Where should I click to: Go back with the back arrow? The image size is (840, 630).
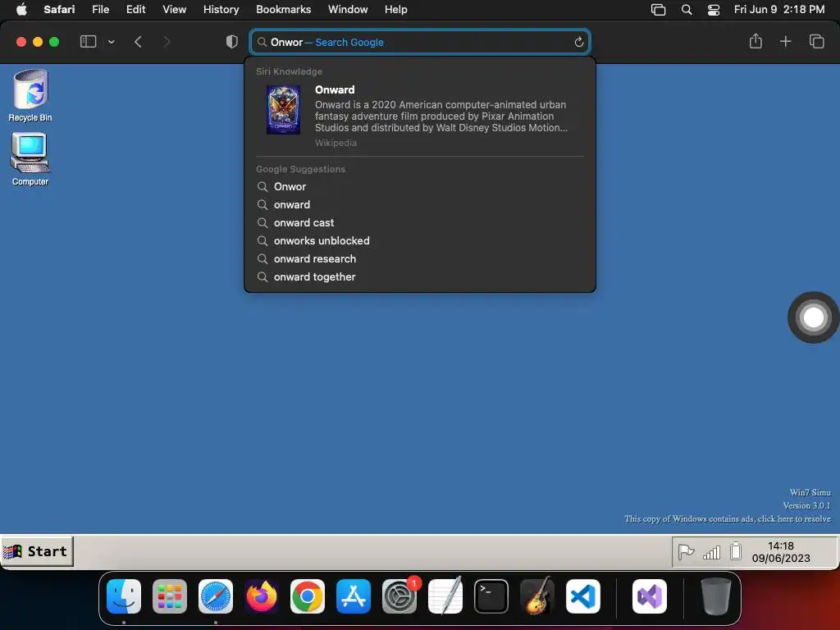(138, 42)
